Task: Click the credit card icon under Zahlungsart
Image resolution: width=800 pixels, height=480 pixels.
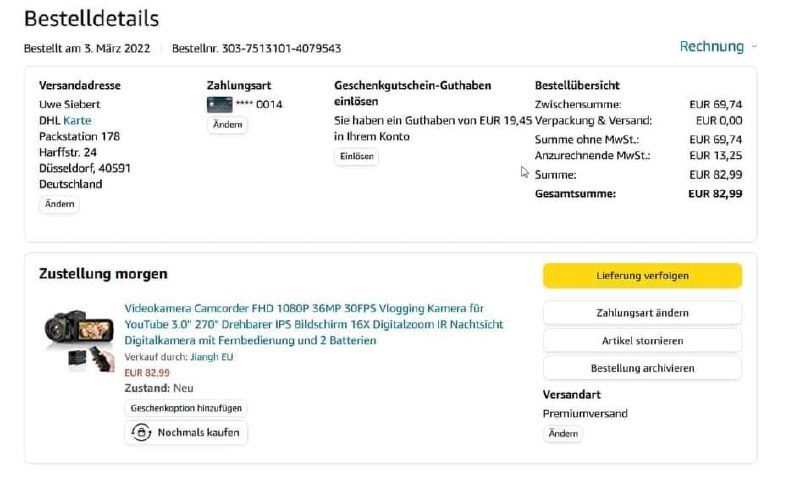Action: tap(219, 104)
